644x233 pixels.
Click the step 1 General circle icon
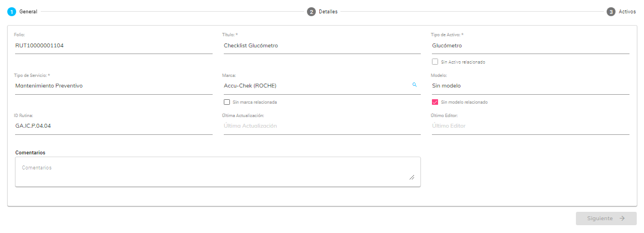(x=12, y=12)
